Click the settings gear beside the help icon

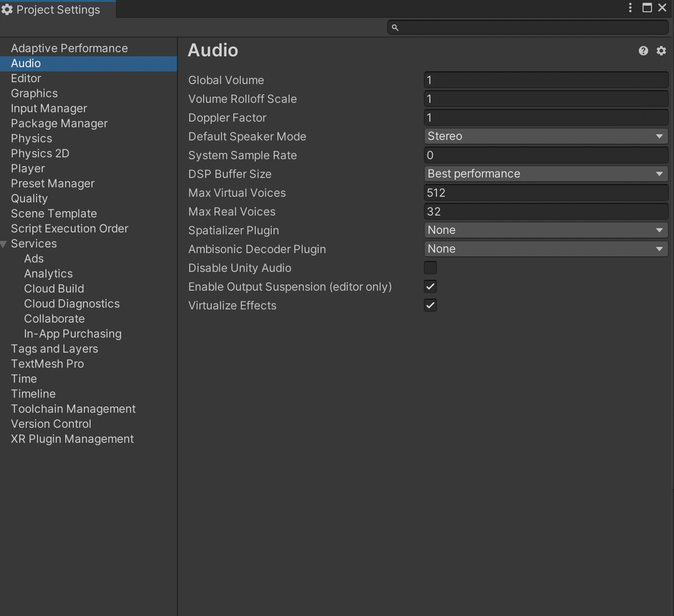(661, 50)
